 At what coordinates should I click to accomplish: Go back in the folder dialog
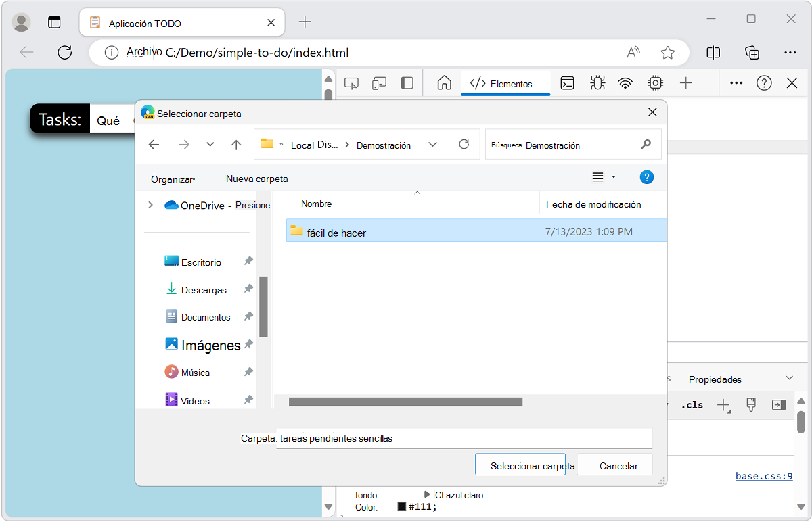pos(154,145)
